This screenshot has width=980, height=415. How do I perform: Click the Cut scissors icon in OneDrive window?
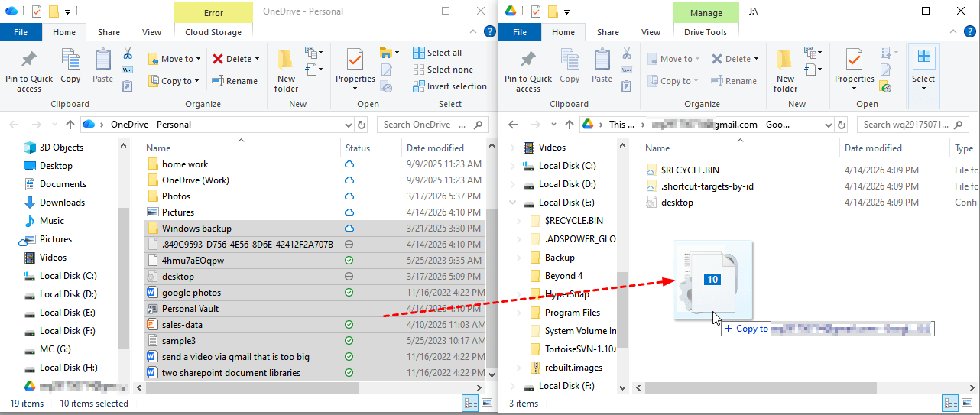[x=128, y=53]
